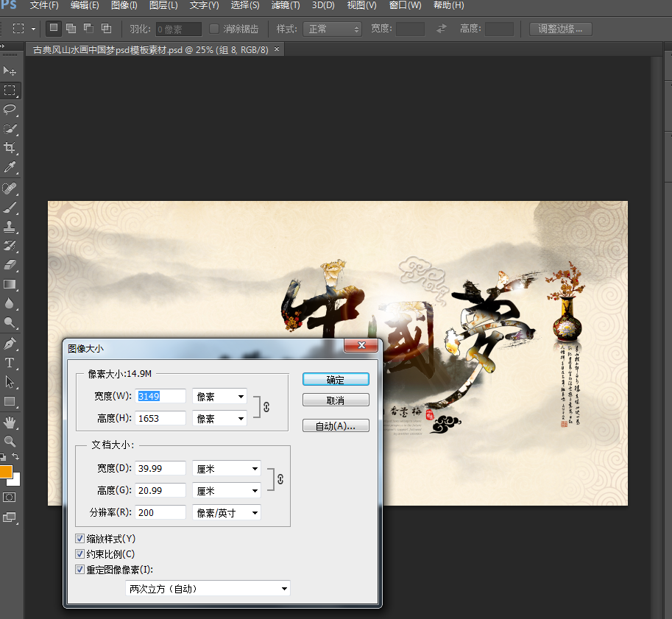The image size is (672, 619).
Task: Select the Path Selection tool
Action: click(10, 382)
